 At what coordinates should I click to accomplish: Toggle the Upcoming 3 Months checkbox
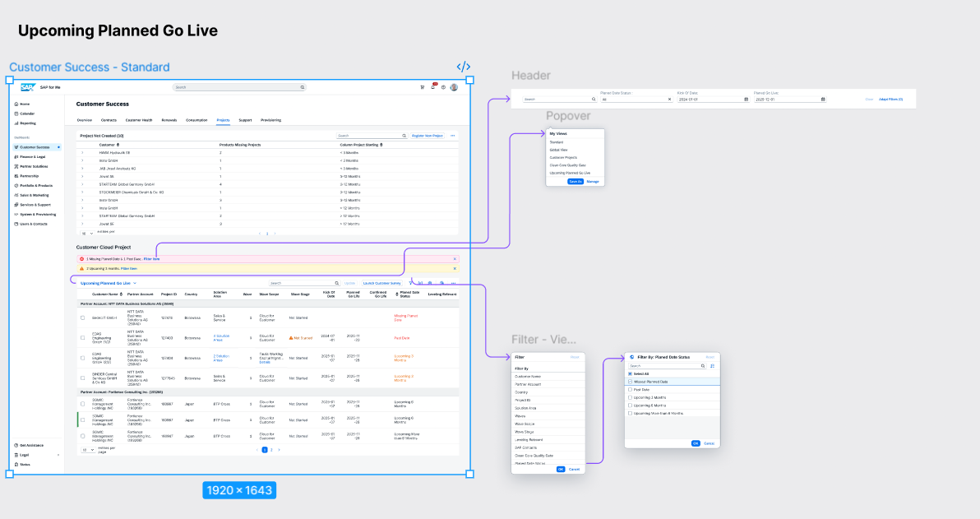pyautogui.click(x=630, y=398)
